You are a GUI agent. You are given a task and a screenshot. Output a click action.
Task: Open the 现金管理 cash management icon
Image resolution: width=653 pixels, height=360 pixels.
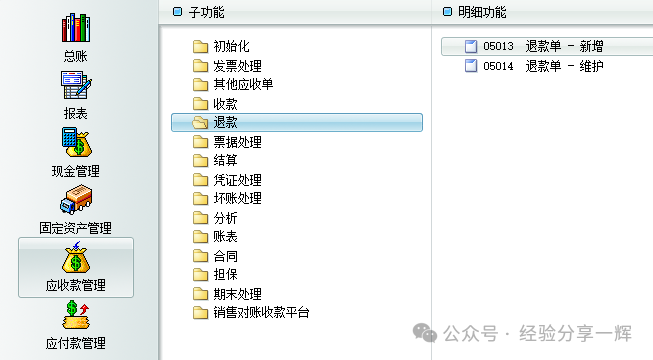coord(76,142)
